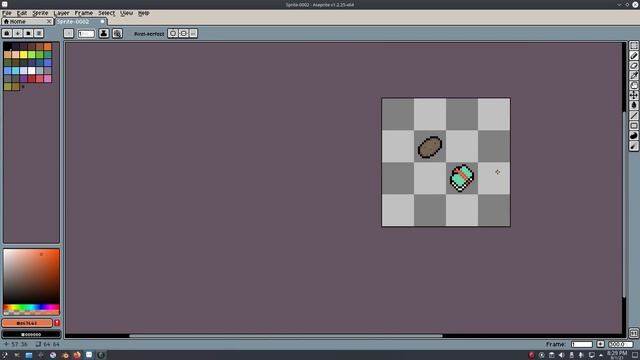This screenshot has height=360, width=640.
Task: Click the zoom percentage field
Action: (x=620, y=344)
